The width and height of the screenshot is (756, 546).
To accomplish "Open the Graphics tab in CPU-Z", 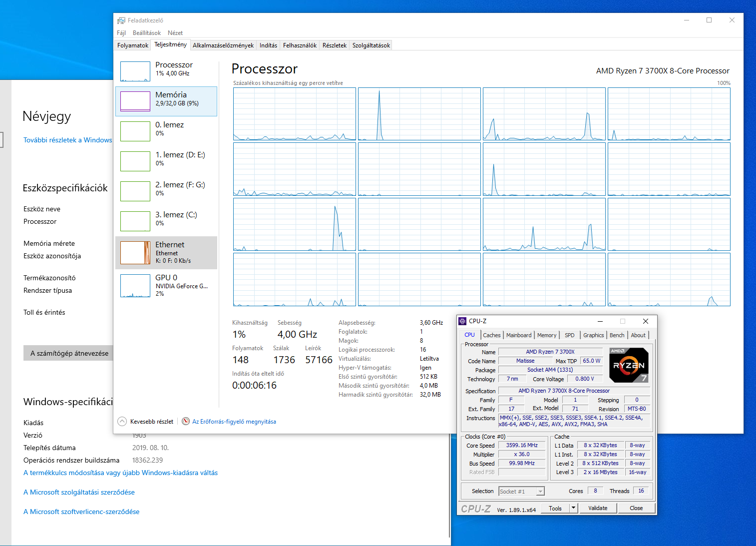I will click(x=594, y=335).
